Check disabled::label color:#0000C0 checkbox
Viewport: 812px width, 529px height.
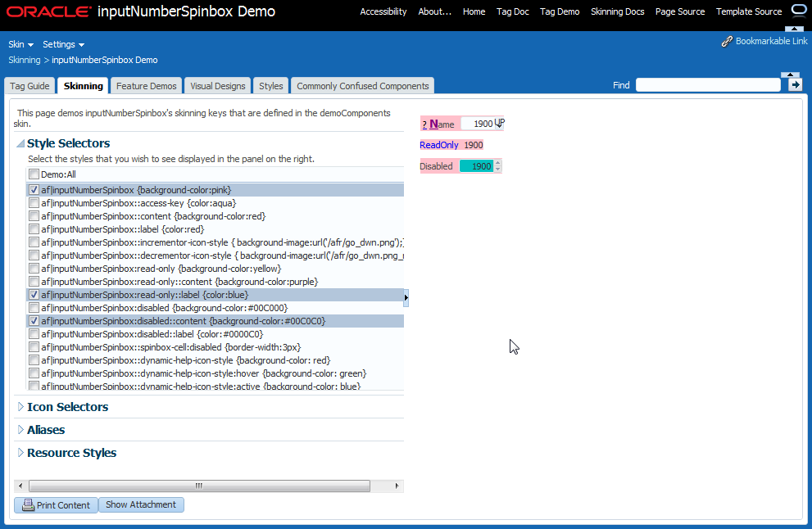click(34, 334)
